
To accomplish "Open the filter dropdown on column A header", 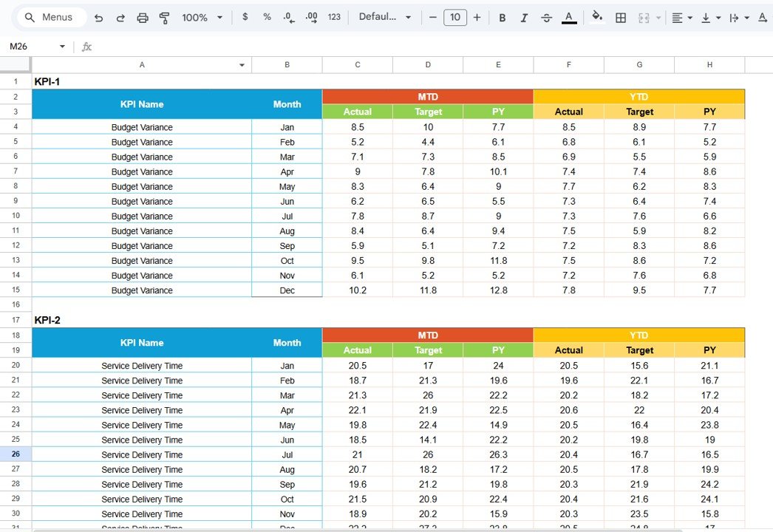I will [x=242, y=65].
